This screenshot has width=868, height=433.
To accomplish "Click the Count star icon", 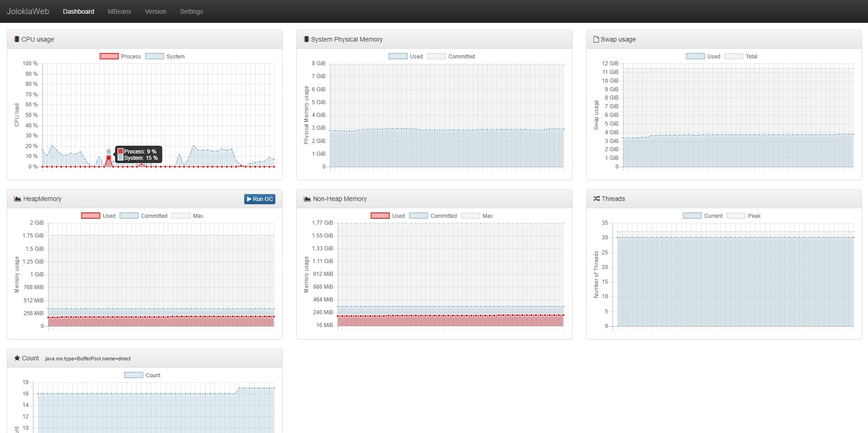I will pyautogui.click(x=17, y=358).
